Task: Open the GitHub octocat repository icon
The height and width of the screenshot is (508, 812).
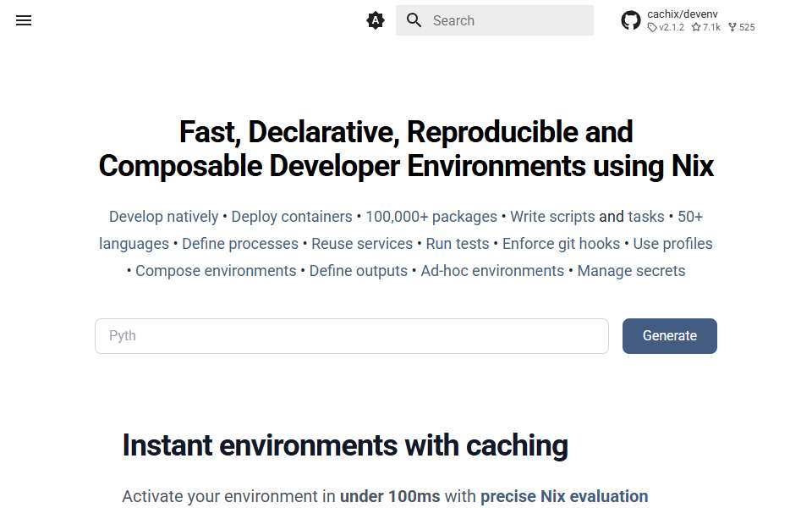Action: coord(631,20)
